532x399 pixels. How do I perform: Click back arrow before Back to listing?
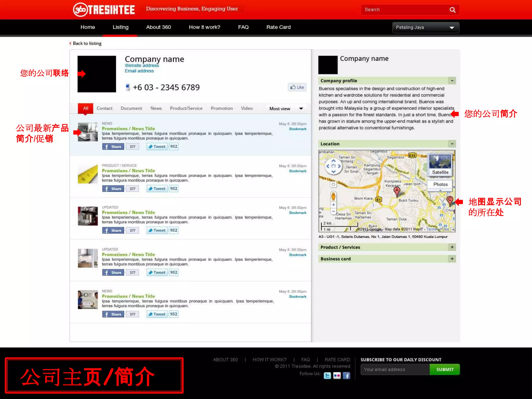pos(70,43)
